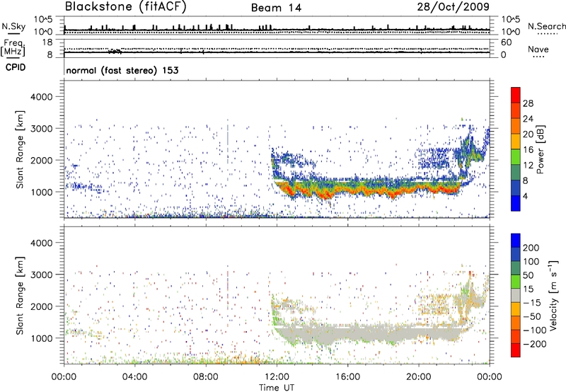Click the '04:00' time axis tick label
The height and width of the screenshot is (392, 566).
pyautogui.click(x=135, y=377)
